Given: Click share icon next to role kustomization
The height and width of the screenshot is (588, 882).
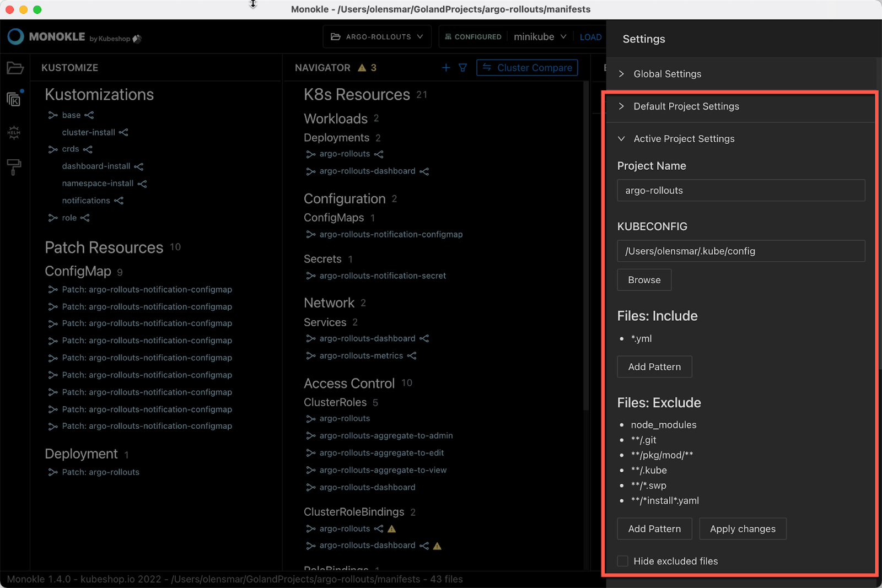Looking at the screenshot, I should 85,218.
